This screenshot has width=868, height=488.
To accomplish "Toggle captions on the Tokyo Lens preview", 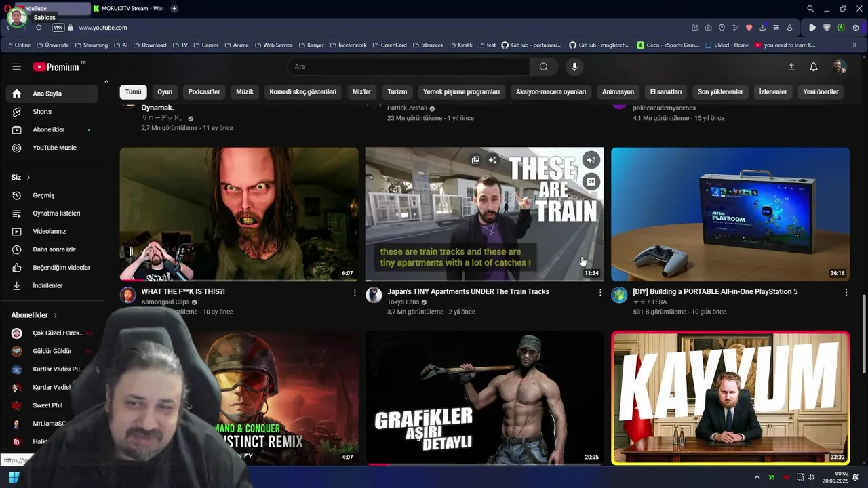I will [x=591, y=182].
